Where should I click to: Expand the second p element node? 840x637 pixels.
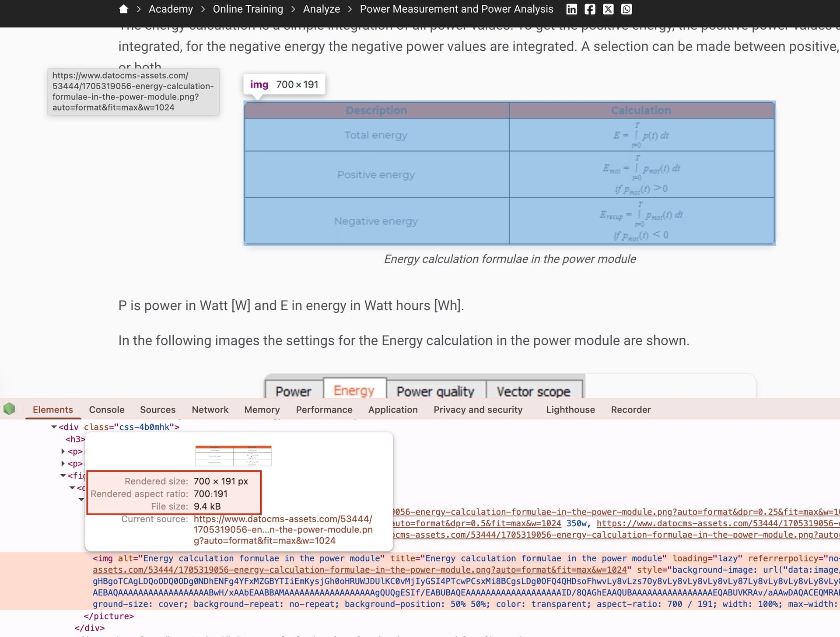(x=63, y=463)
